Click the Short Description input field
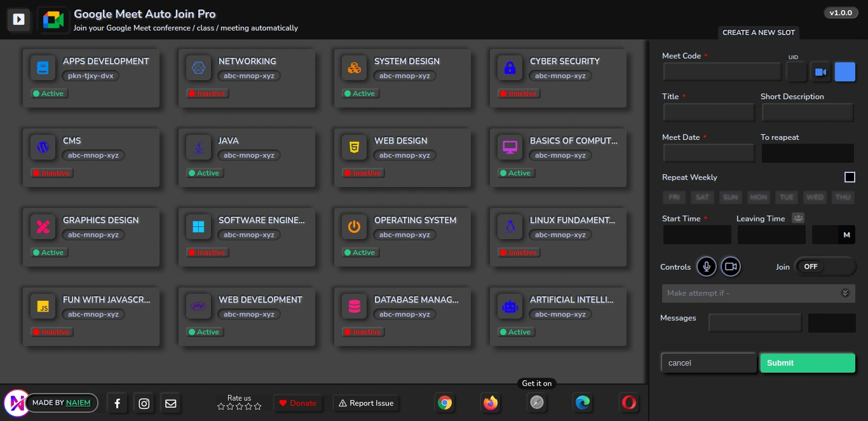 (x=808, y=113)
